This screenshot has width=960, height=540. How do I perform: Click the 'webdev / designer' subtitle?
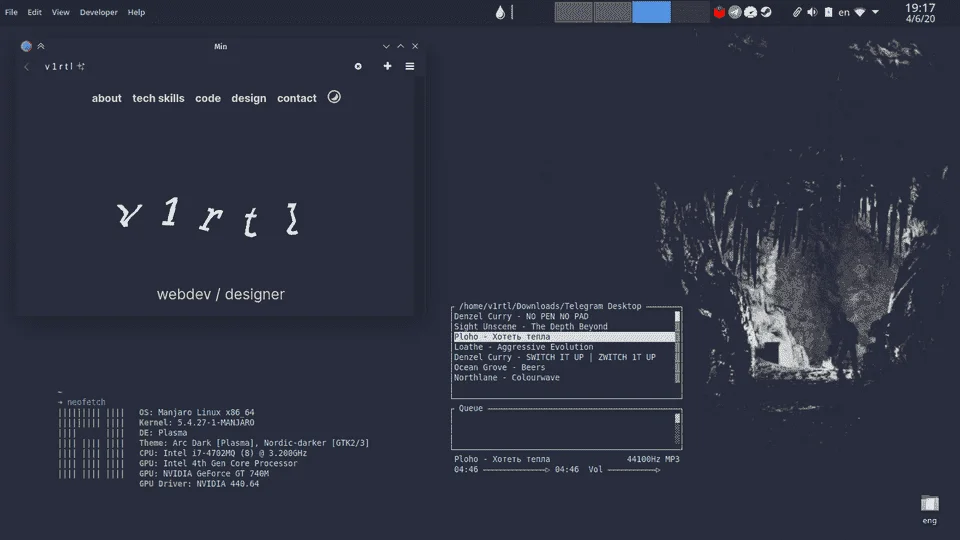[x=221, y=294]
